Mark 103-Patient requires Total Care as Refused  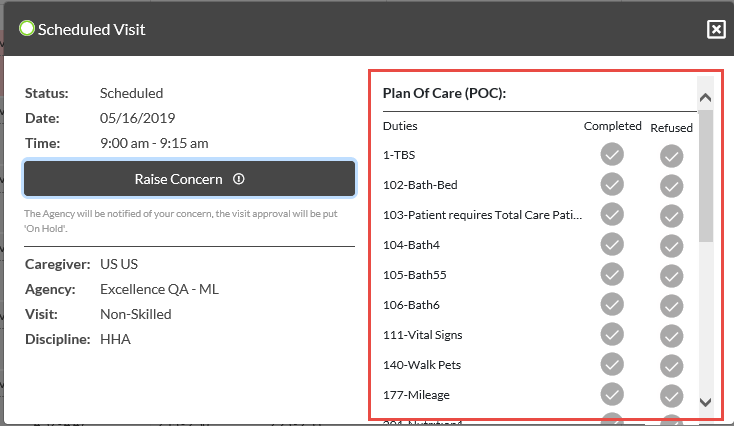(x=671, y=216)
